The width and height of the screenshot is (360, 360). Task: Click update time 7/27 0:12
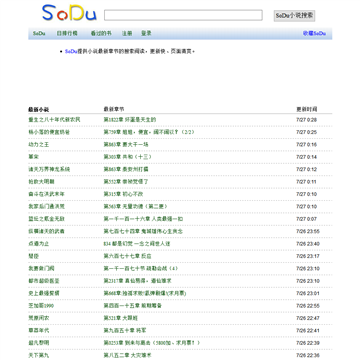[x=306, y=169]
